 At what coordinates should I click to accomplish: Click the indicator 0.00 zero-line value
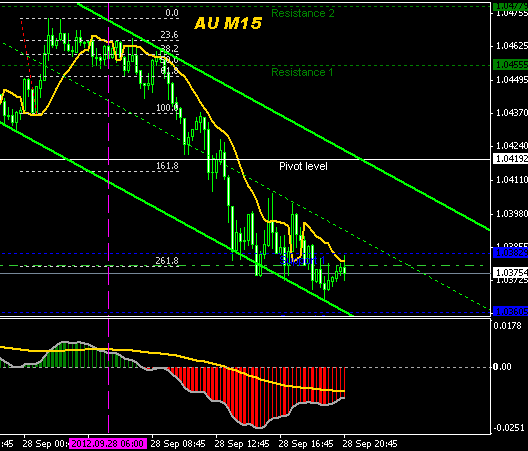pos(502,366)
